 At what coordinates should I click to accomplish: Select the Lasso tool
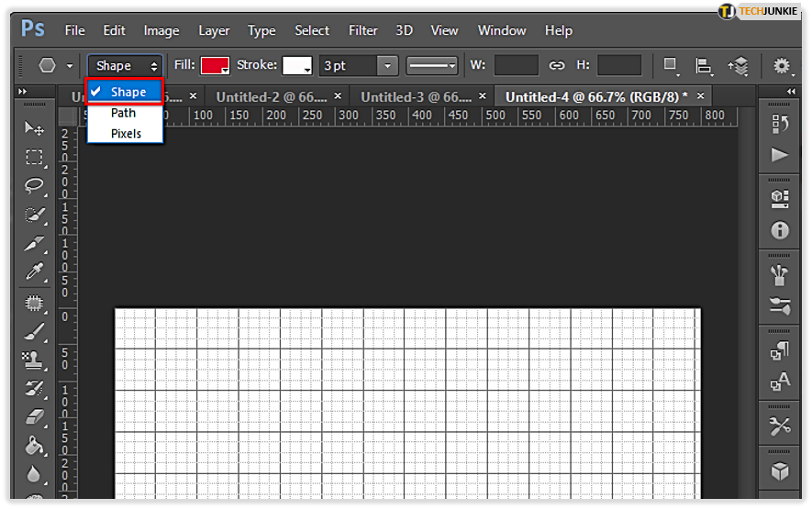pyautogui.click(x=34, y=185)
